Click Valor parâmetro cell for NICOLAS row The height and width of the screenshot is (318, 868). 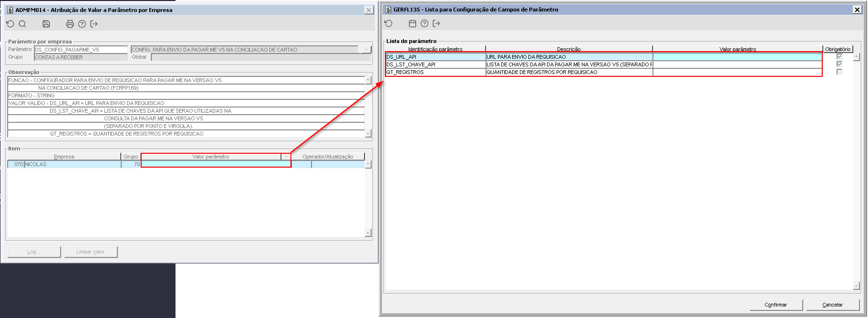216,164
